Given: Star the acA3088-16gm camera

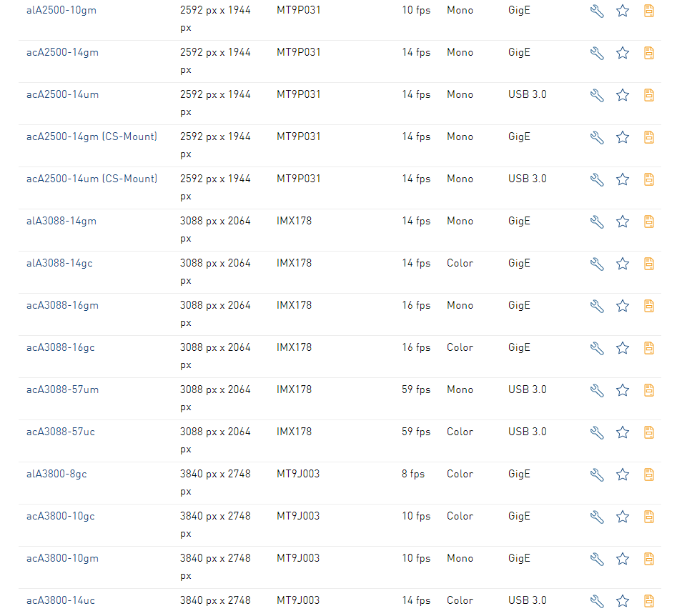Looking at the screenshot, I should click(x=623, y=306).
